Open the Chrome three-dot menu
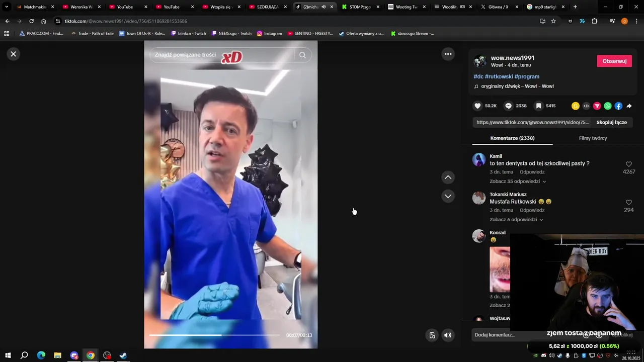 [x=636, y=21]
